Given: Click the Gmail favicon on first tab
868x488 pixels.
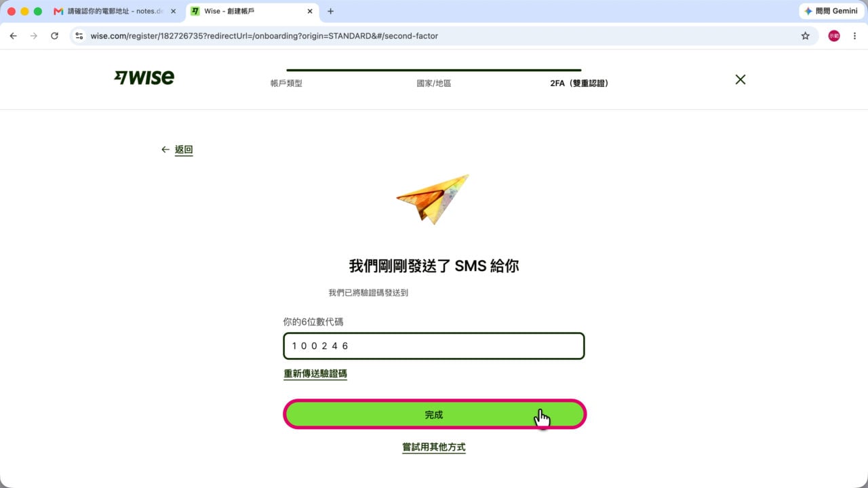Looking at the screenshot, I should tap(59, 12).
